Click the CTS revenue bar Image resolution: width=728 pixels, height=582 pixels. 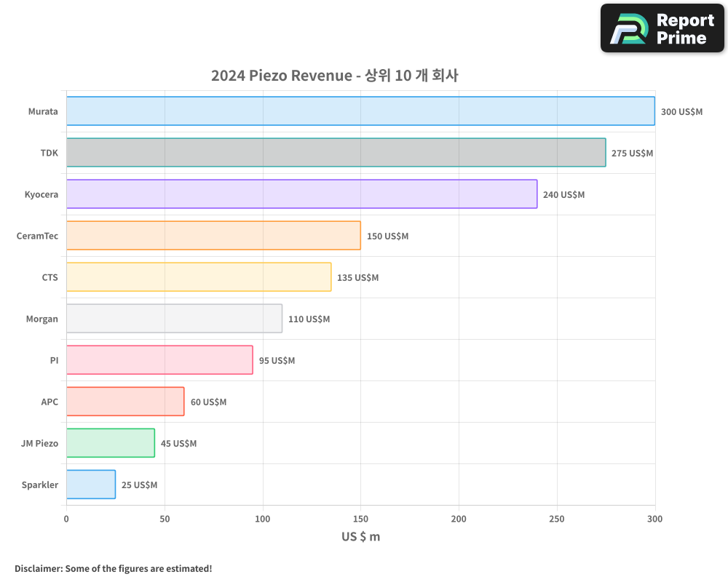[198, 277]
